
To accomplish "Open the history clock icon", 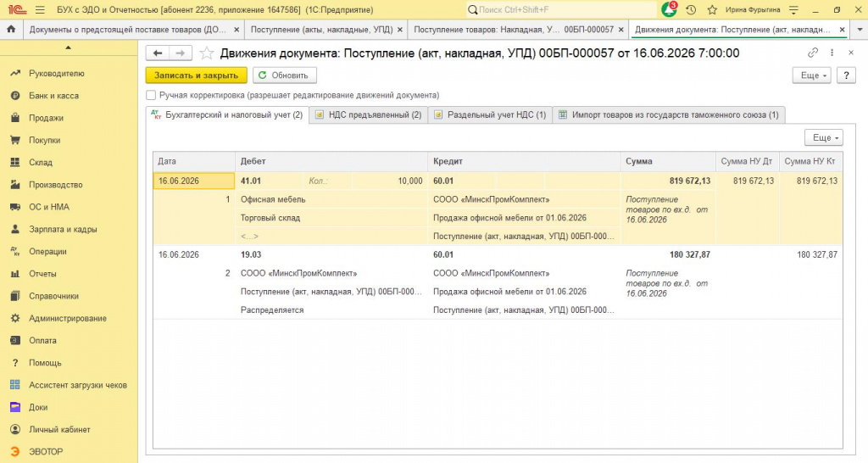I will [x=691, y=10].
